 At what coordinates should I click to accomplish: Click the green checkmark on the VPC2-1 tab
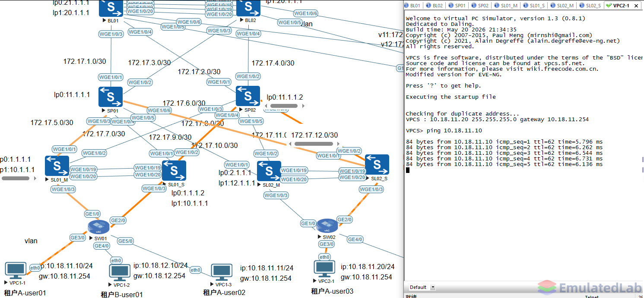tap(609, 6)
